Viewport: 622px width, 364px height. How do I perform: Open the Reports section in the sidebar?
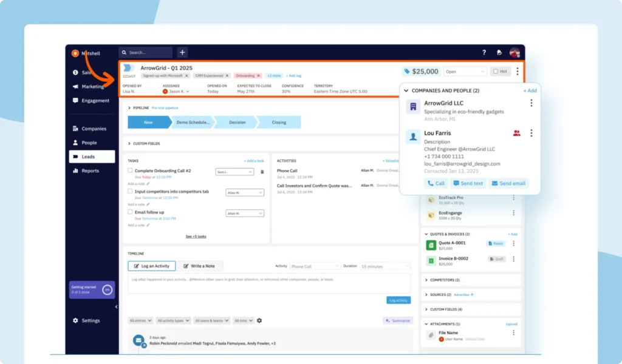91,170
